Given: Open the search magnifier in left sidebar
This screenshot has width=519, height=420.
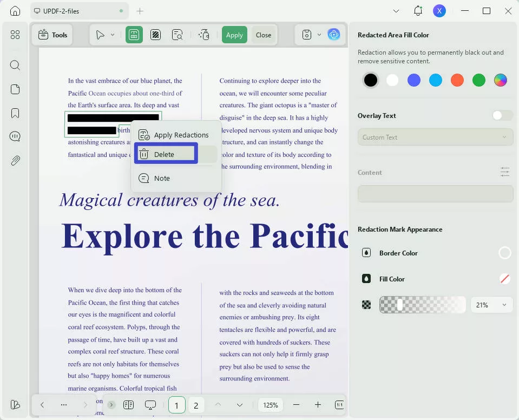Looking at the screenshot, I should click(x=15, y=65).
